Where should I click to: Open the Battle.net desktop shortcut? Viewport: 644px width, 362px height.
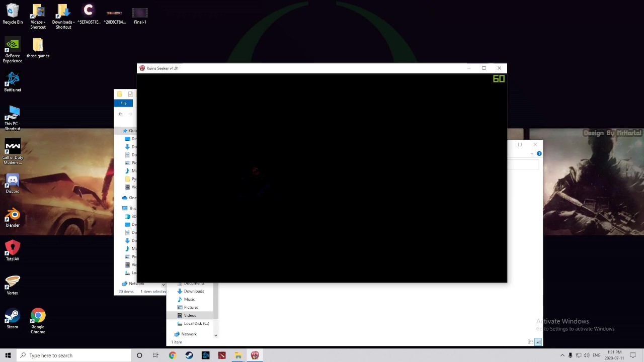coord(13,82)
